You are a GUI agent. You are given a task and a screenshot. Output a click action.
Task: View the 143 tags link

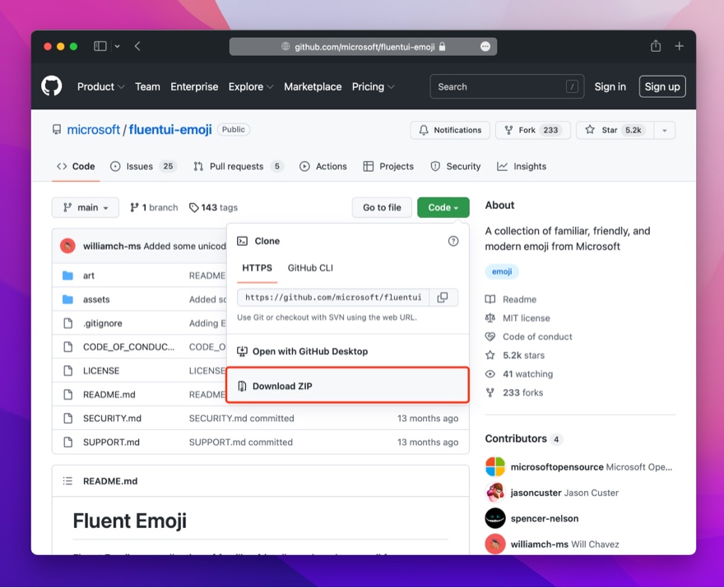pos(213,208)
